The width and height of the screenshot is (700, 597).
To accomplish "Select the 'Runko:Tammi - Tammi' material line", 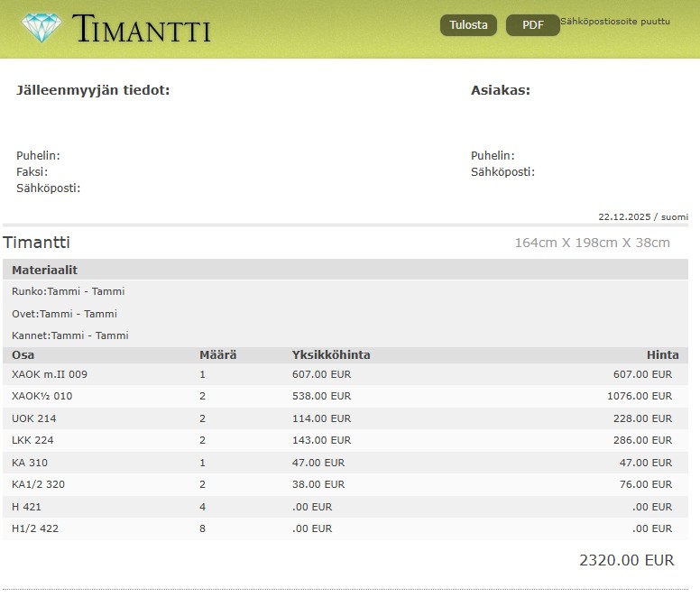I will click(68, 291).
